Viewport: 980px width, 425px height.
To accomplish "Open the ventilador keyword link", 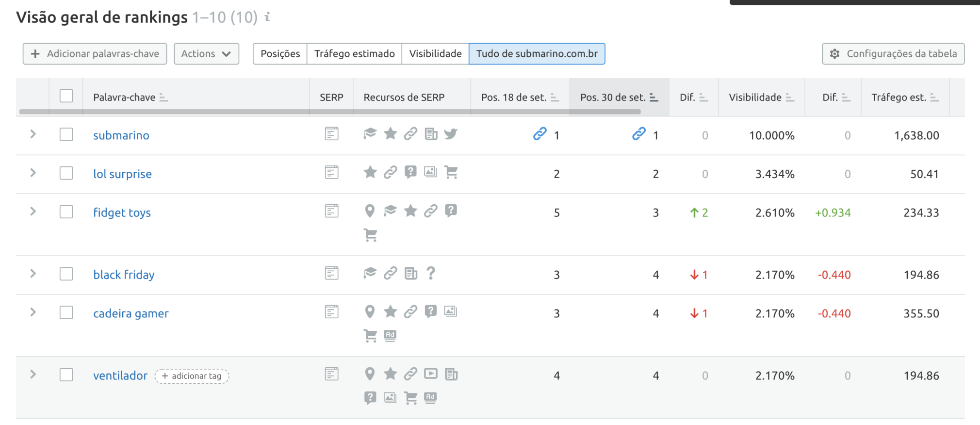I will (120, 376).
